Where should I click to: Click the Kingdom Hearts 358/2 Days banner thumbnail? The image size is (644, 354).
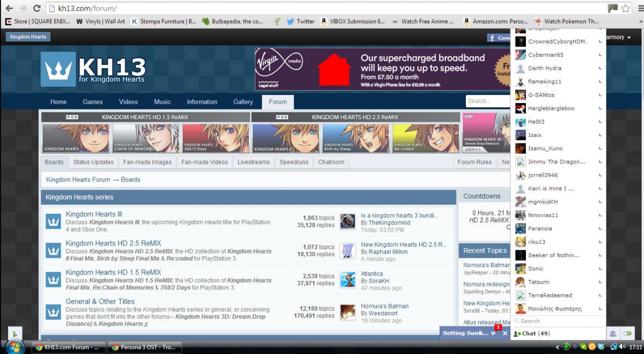pyautogui.click(x=216, y=139)
